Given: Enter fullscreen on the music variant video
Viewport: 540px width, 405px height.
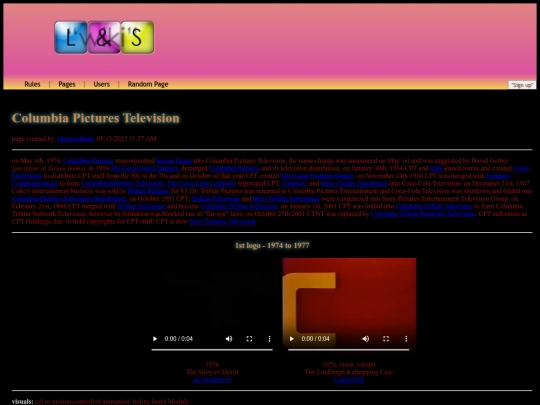Looking at the screenshot, I should [x=386, y=339].
